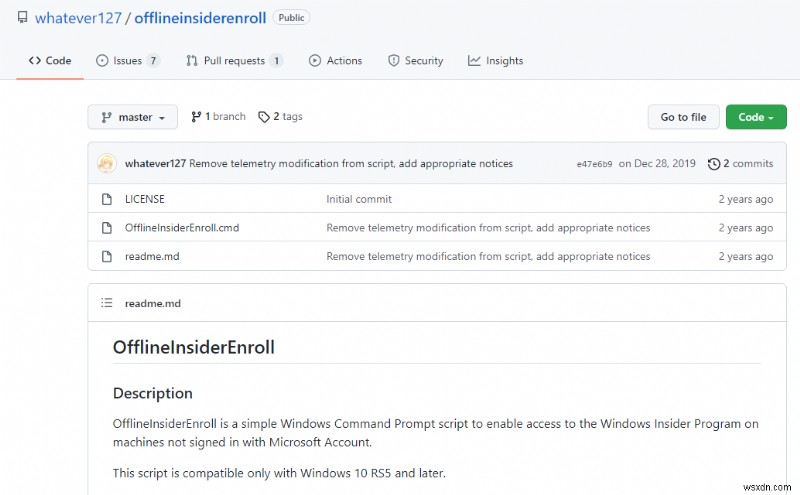Click the repository icon beside whatever127
The height and width of the screenshot is (495, 800).
click(22, 18)
